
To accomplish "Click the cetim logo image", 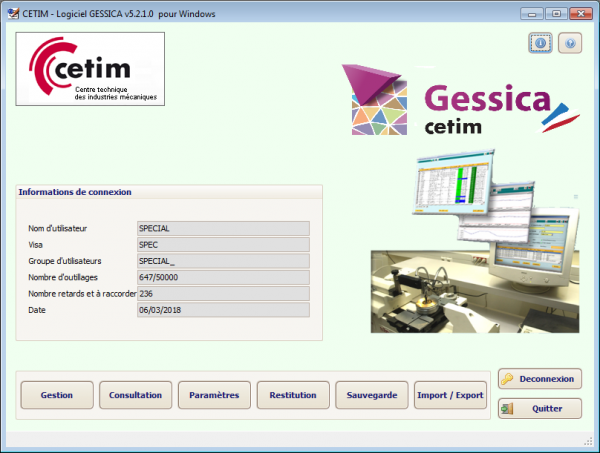I will pyautogui.click(x=90, y=69).
